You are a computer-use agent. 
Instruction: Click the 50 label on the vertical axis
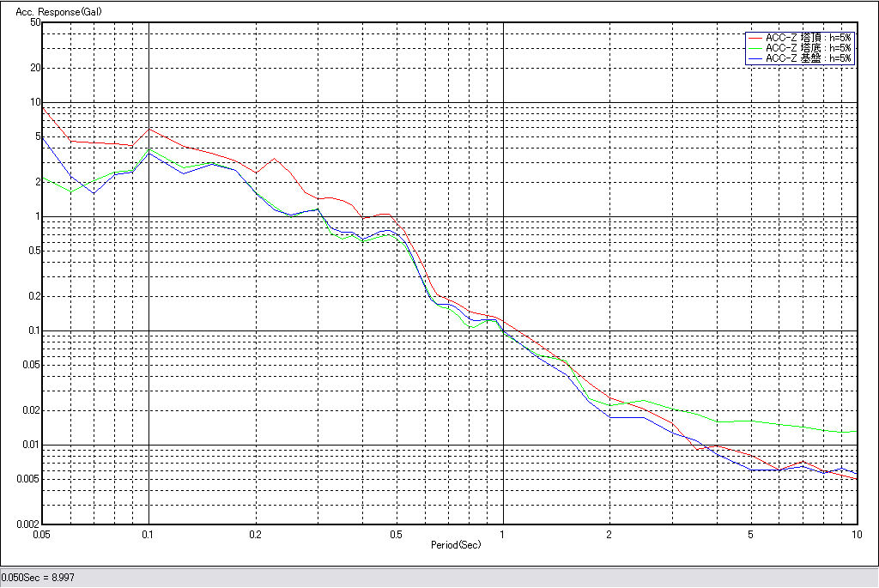point(35,22)
